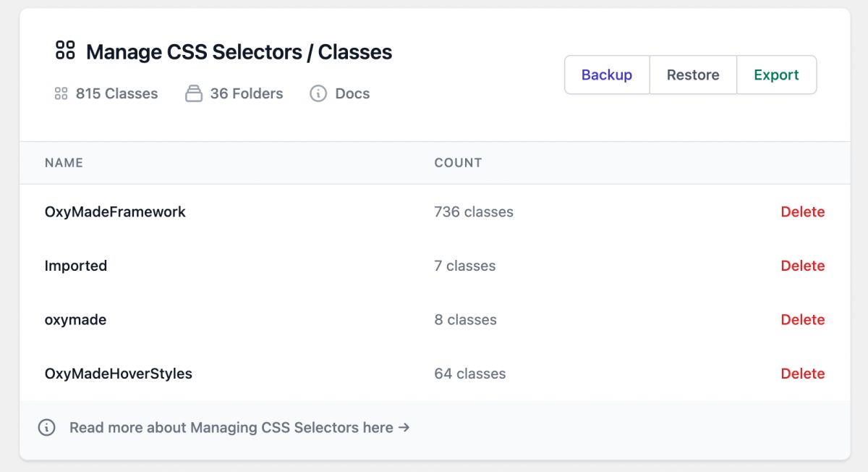Click the folder stack icon beside 36 Folders
Viewport: 868px width, 472px height.
click(x=193, y=93)
